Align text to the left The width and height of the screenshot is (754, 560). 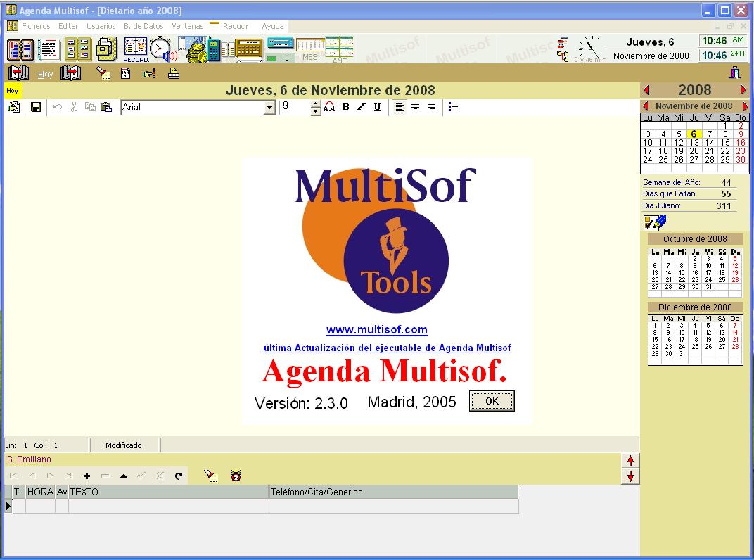pos(400,107)
